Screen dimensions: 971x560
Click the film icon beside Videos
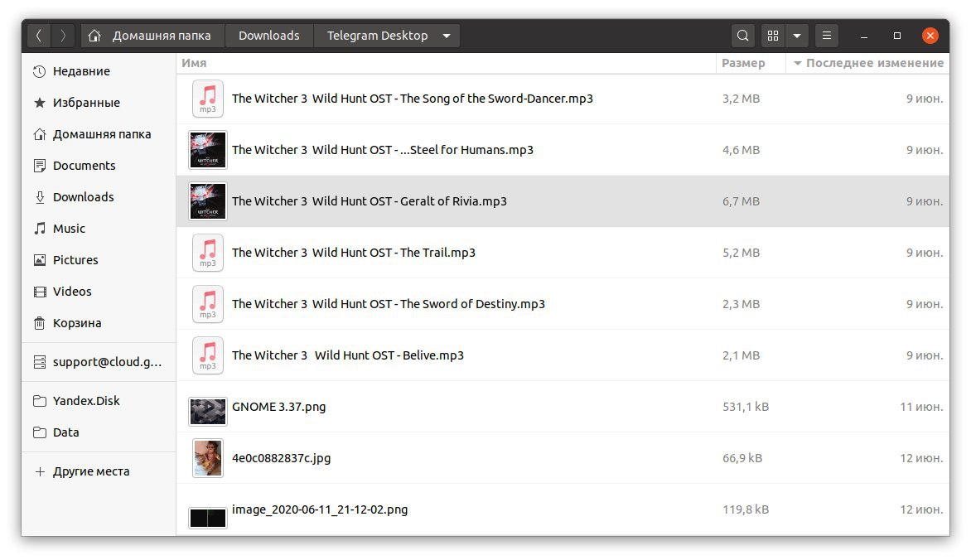[x=40, y=292]
